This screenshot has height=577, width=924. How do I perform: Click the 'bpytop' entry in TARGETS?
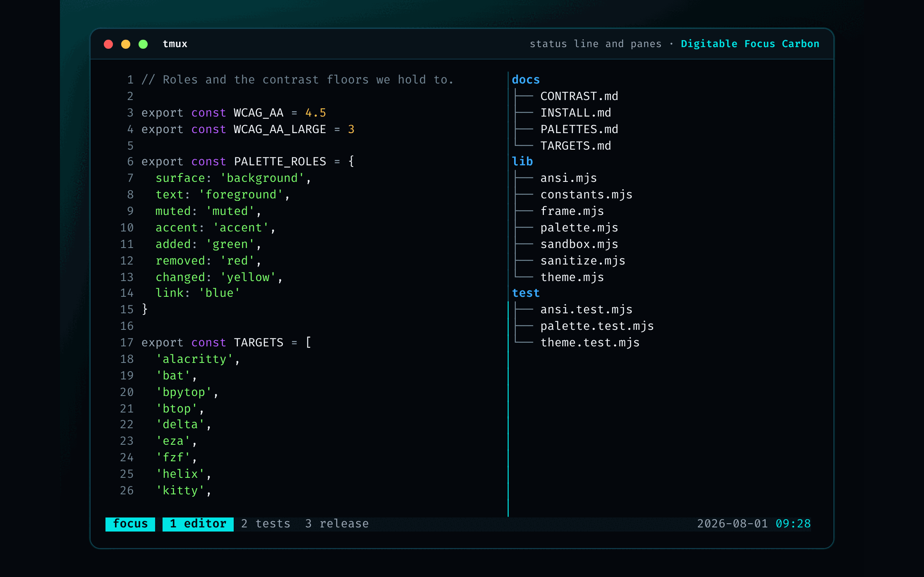[x=184, y=392]
